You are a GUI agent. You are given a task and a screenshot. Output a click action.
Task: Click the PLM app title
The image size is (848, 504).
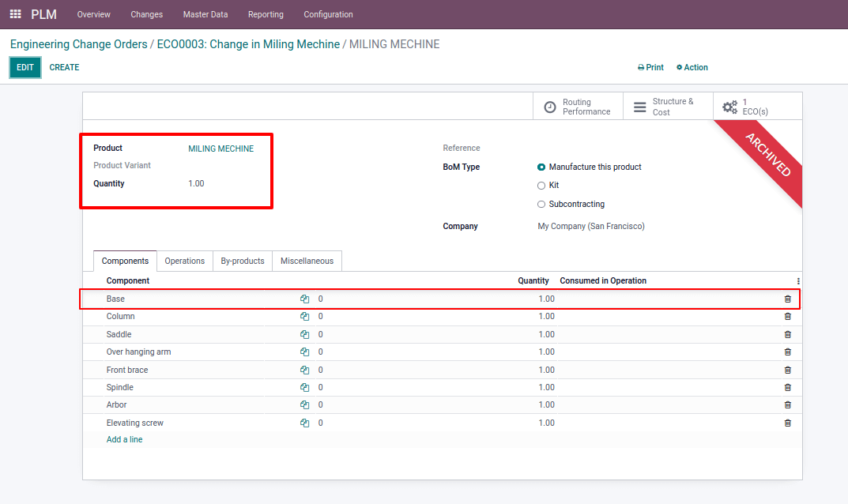coord(43,14)
